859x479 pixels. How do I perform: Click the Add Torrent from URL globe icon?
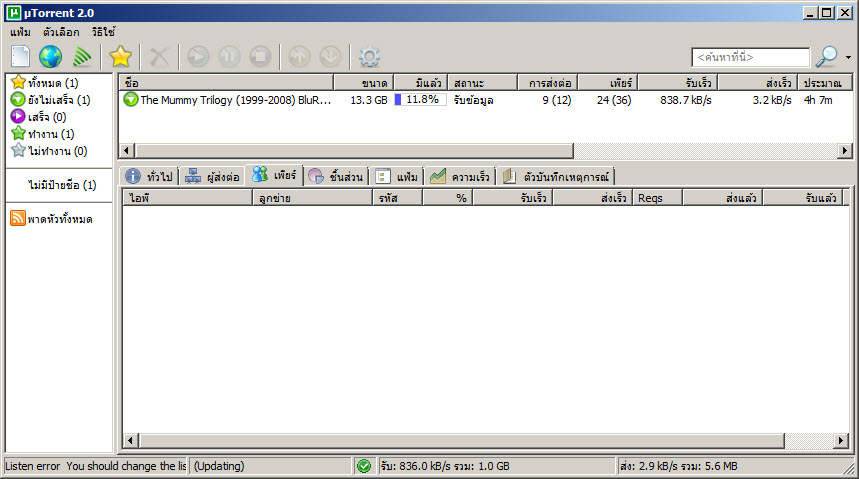[x=50, y=56]
